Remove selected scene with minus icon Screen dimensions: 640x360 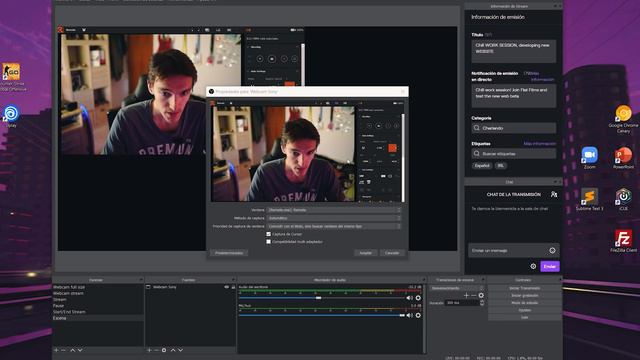pyautogui.click(x=63, y=350)
